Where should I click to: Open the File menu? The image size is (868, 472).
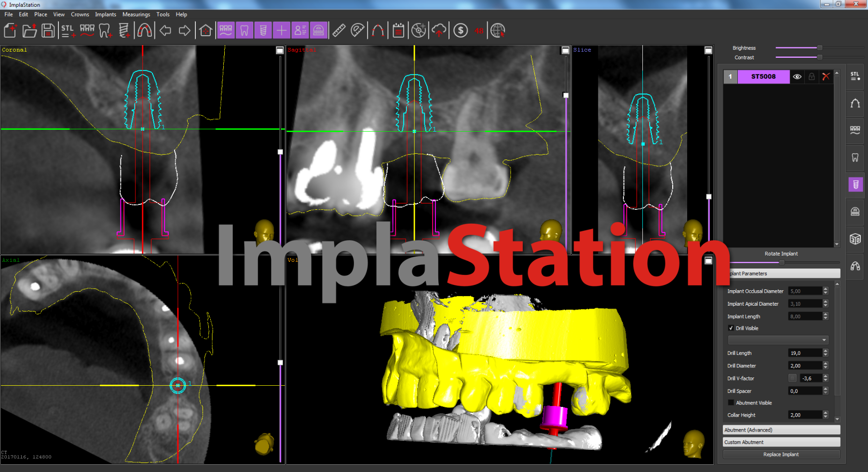point(9,14)
